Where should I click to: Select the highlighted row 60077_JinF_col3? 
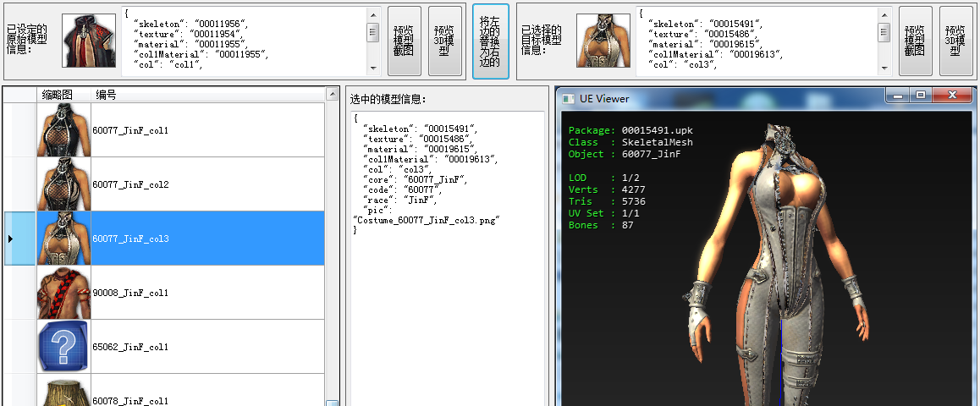(165, 238)
